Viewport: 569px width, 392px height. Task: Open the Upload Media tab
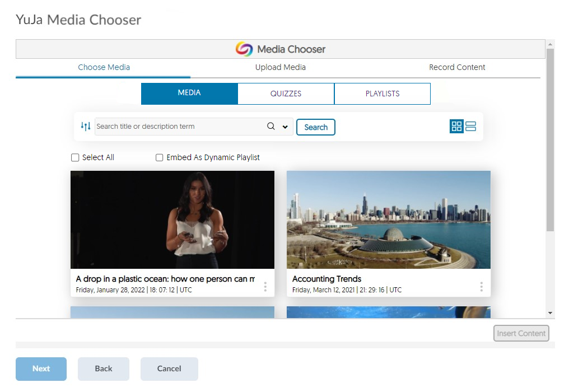[280, 67]
